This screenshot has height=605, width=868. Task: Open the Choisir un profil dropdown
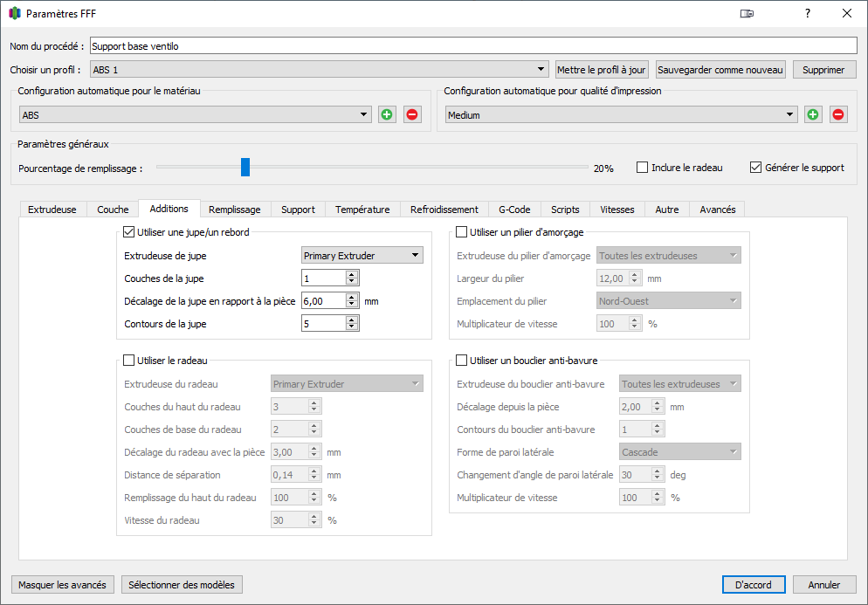(x=320, y=69)
